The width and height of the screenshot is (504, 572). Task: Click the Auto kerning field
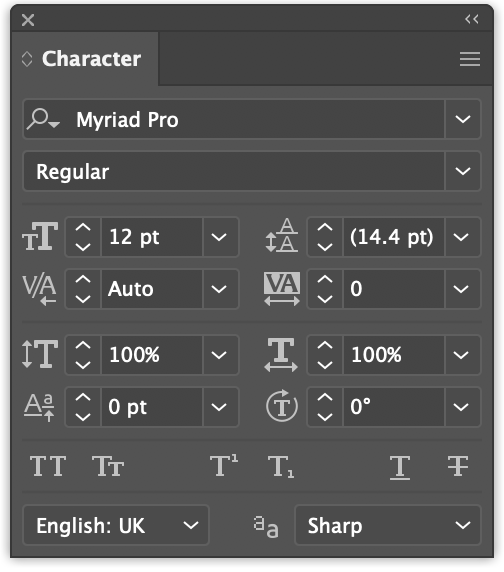click(x=151, y=289)
